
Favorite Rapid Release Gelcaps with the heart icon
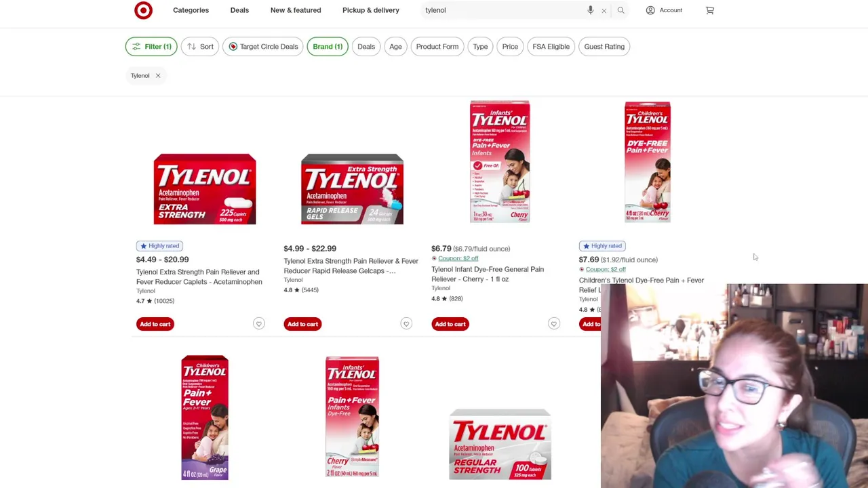406,324
